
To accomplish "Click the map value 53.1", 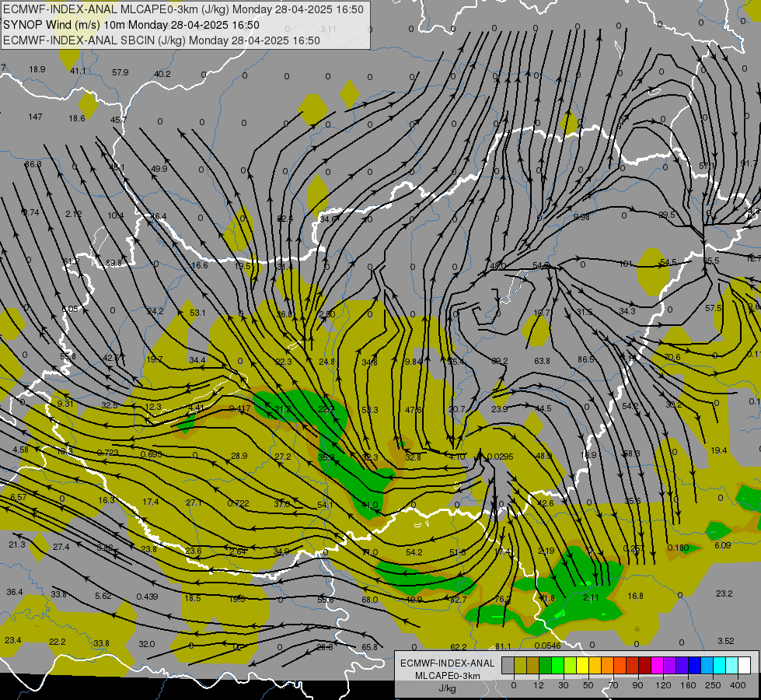I will 197,313.
